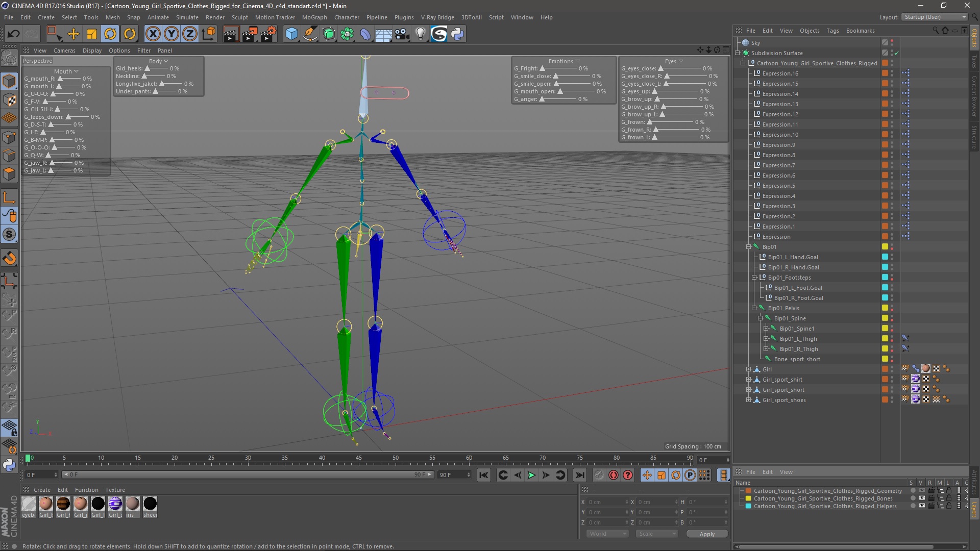The width and height of the screenshot is (980, 551).
Task: Select the Bones layer row
Action: [823, 498]
